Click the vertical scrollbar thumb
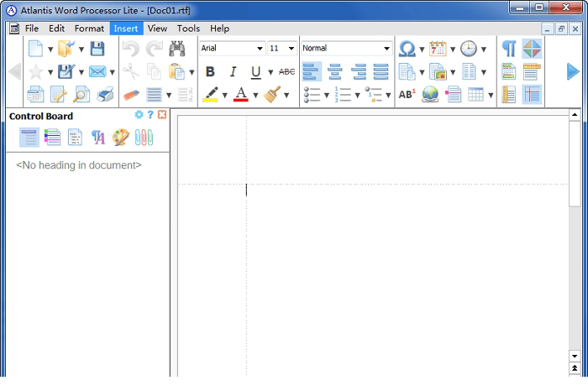The width and height of the screenshot is (588, 391). coord(575,164)
